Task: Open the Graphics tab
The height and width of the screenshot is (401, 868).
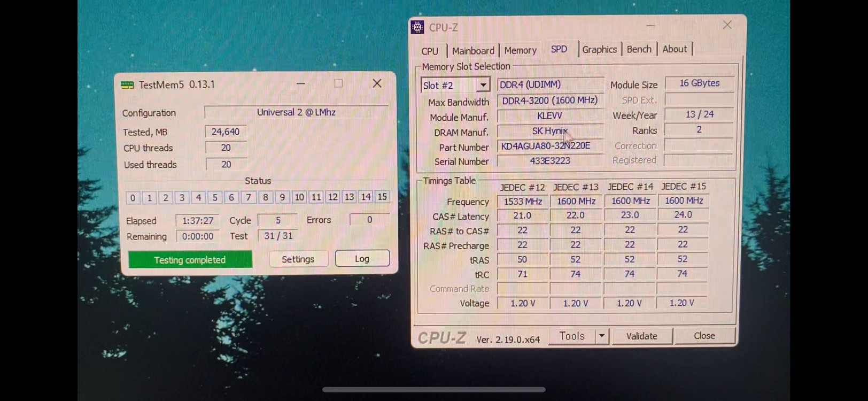Action: tap(599, 49)
